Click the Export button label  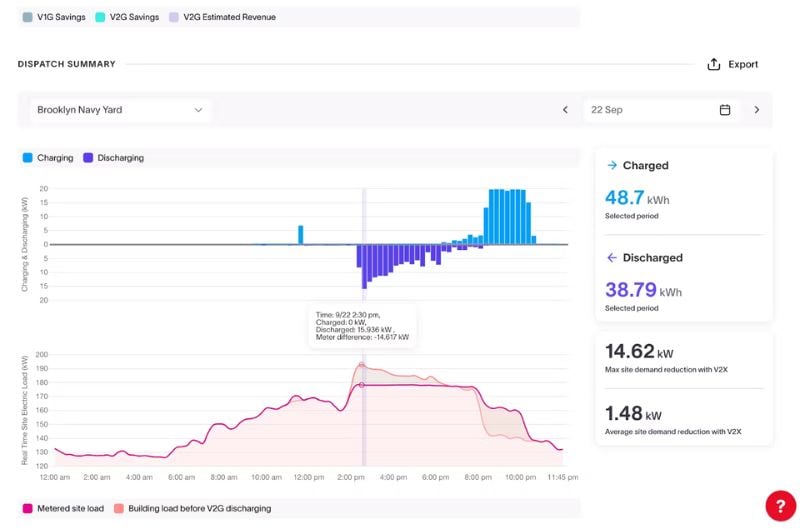(743, 64)
